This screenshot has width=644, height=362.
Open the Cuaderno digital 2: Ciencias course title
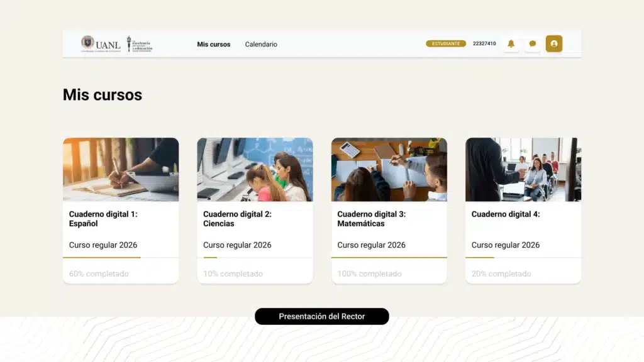(237, 219)
